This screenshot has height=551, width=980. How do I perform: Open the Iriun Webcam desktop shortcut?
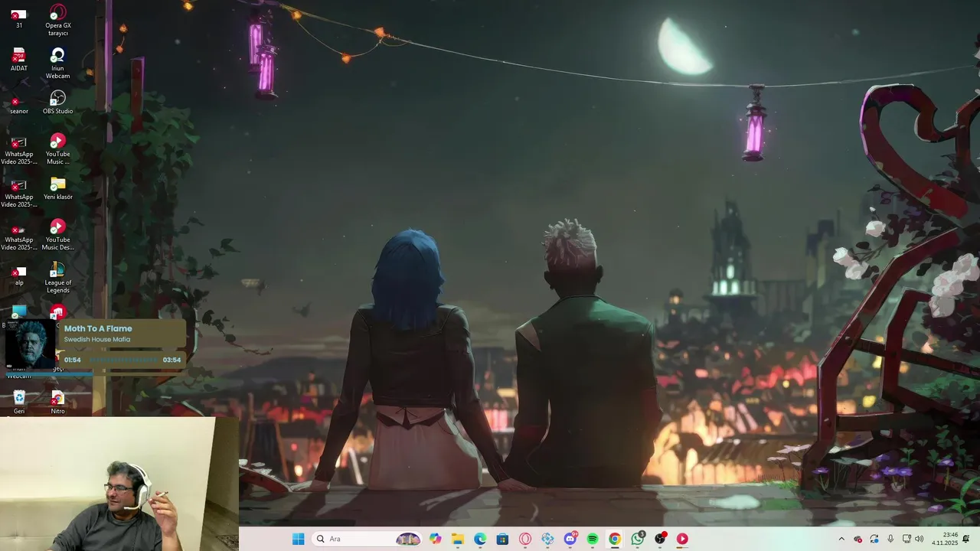point(57,64)
